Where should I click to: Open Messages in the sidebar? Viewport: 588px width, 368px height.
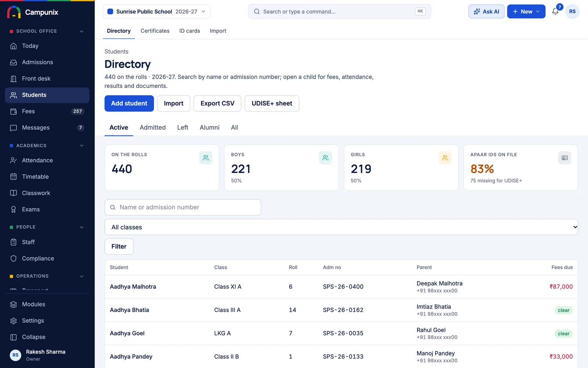pyautogui.click(x=47, y=128)
